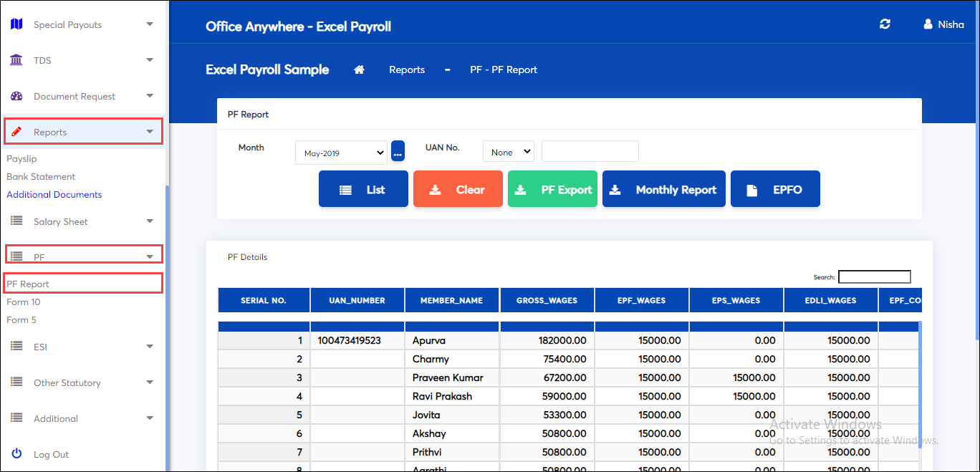Expand the Special Payouts menu arrow
Viewport: 980px width, 472px height.
[150, 24]
